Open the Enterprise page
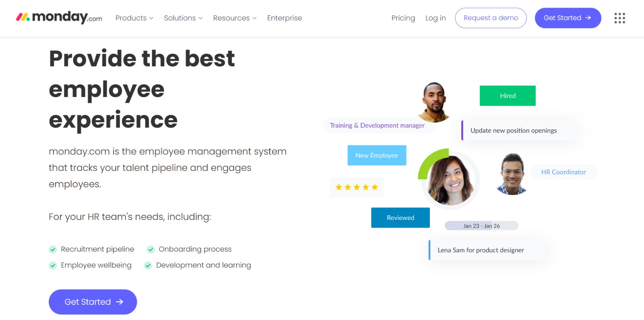Image resolution: width=644 pixels, height=320 pixels. click(284, 18)
